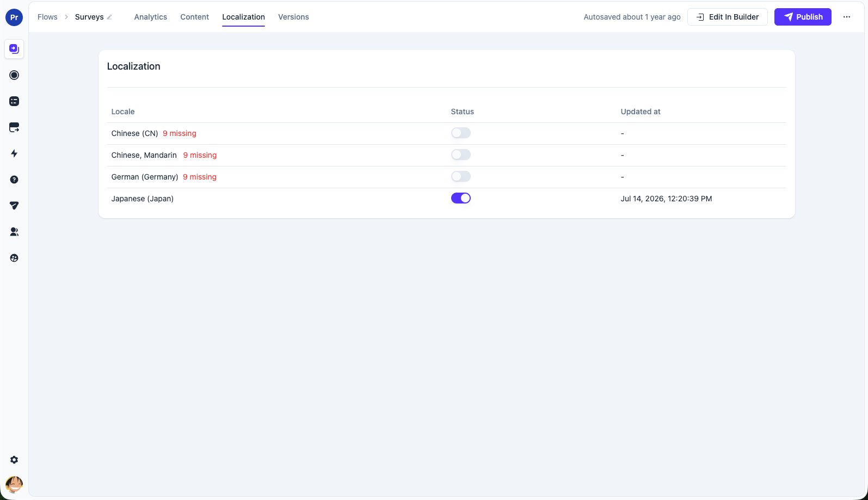
Task: Switch to the Content tab
Action: [195, 17]
